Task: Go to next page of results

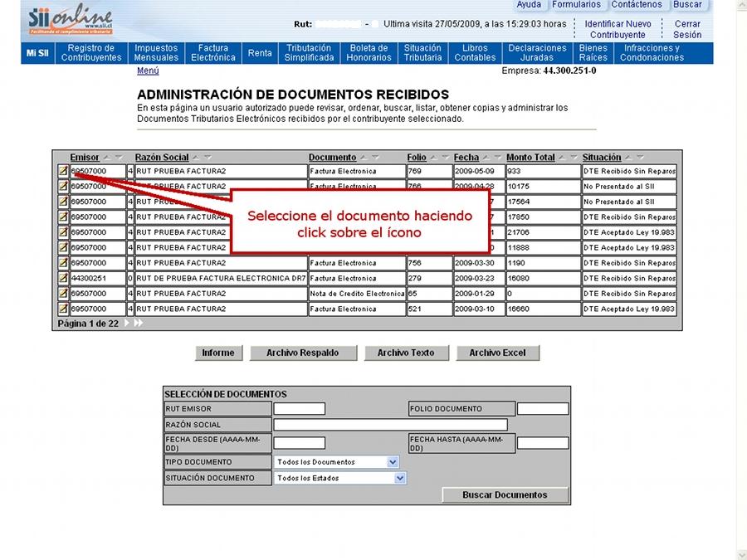Action: [127, 323]
